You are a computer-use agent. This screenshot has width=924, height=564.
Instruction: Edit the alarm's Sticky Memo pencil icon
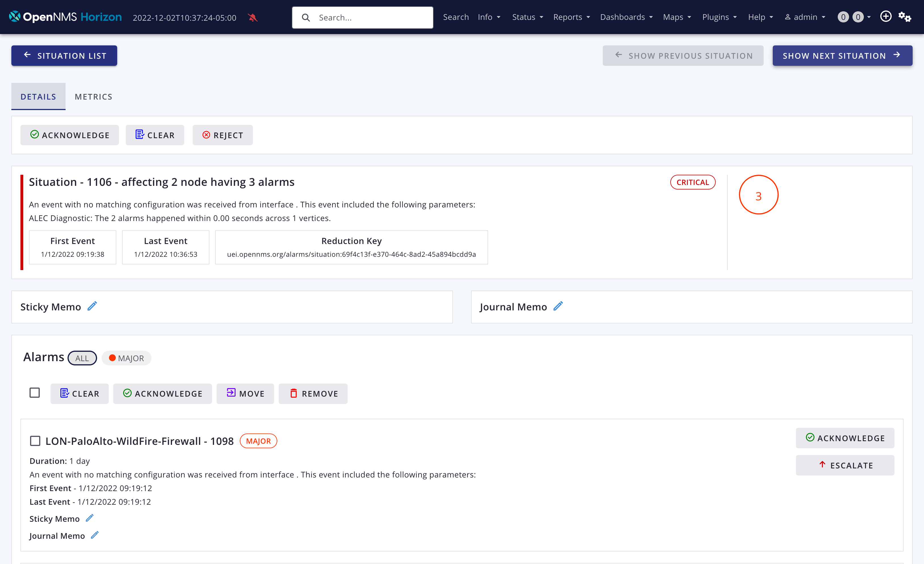point(90,518)
